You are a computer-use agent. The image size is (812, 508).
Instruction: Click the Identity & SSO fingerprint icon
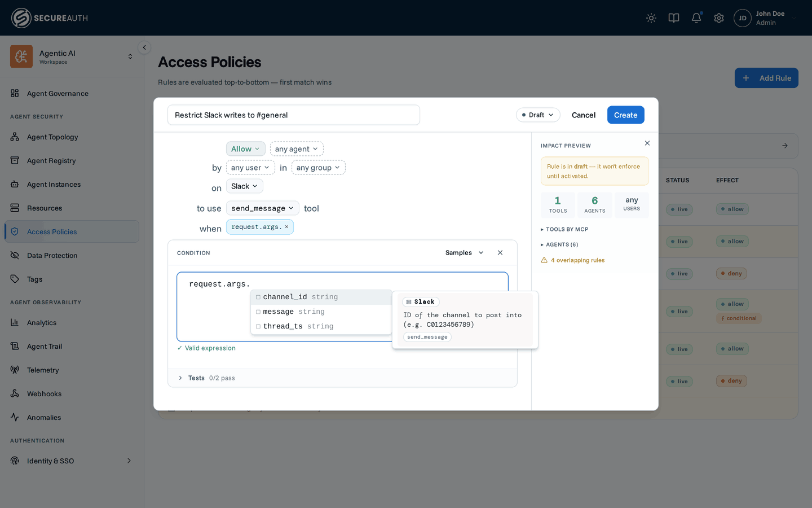(x=15, y=461)
